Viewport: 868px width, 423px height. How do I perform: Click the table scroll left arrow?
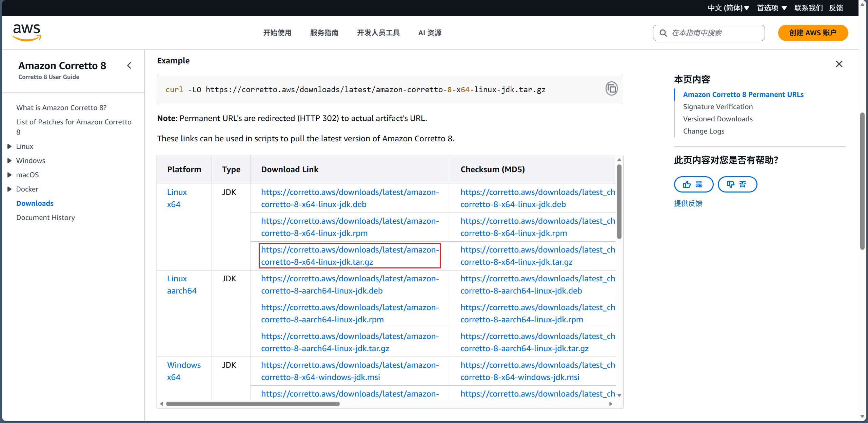162,404
